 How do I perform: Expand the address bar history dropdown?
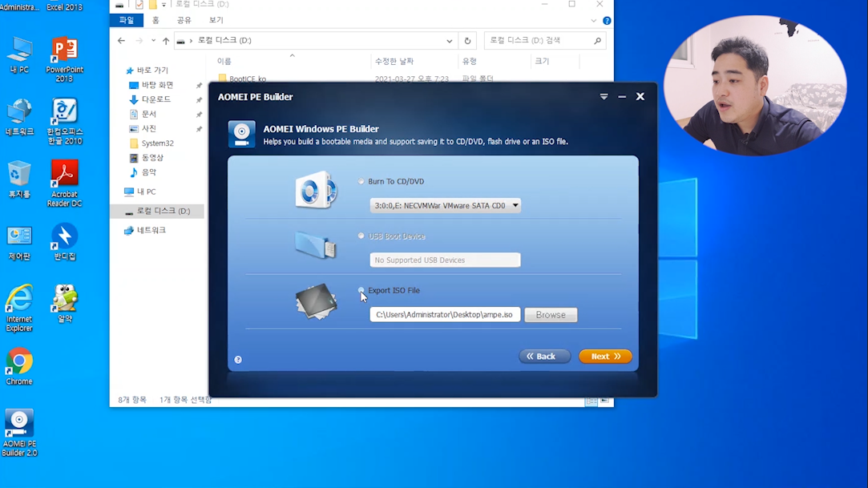(x=450, y=40)
